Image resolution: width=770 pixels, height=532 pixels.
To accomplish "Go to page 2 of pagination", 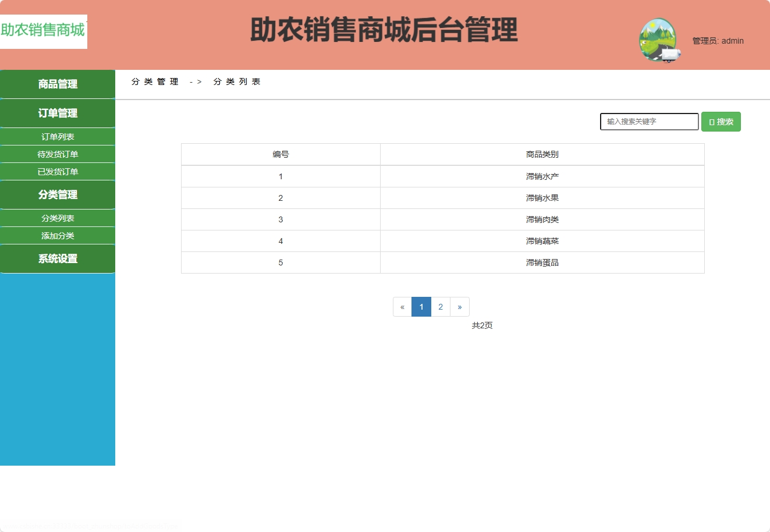I will [441, 307].
